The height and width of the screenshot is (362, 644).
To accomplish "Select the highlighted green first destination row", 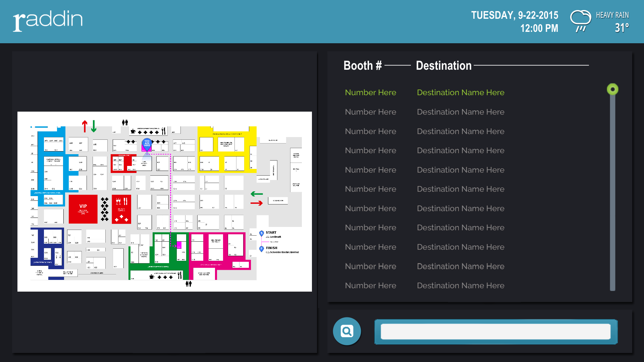I will [424, 93].
